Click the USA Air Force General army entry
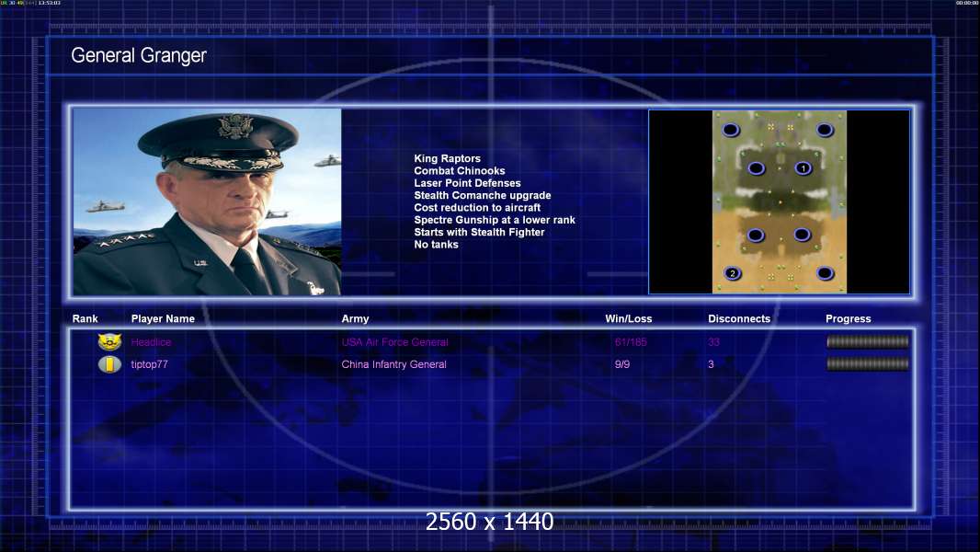This screenshot has width=980, height=552. [x=394, y=342]
